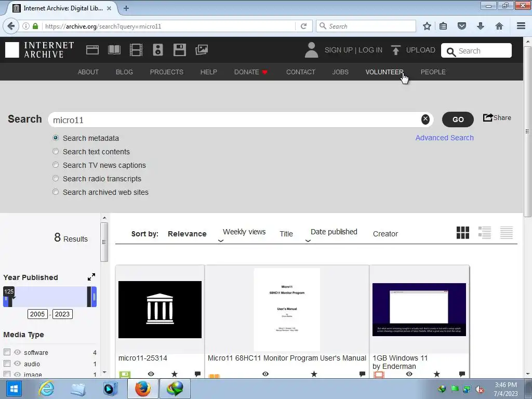Viewport: 532px width, 399px height.
Task: Click the upload arrow icon
Action: coord(395,50)
